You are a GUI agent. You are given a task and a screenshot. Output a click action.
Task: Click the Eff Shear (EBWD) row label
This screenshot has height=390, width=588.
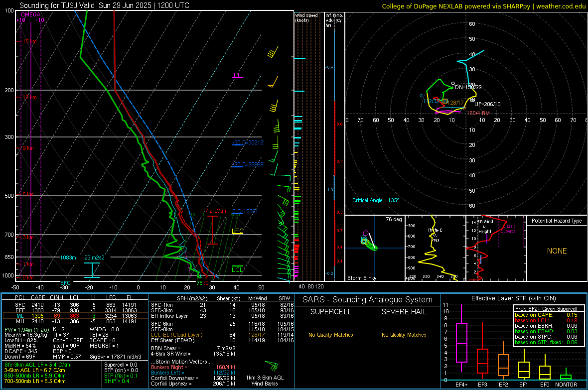tap(172, 340)
